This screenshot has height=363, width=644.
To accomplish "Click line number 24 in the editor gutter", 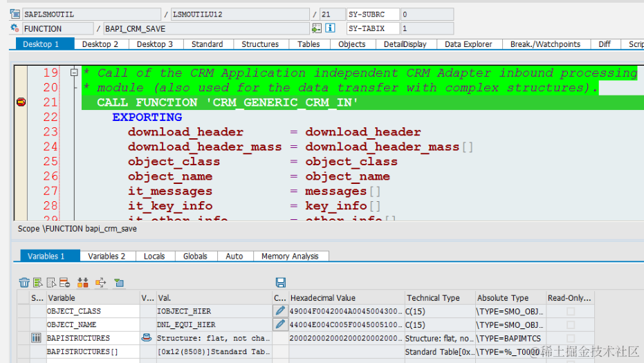I will tap(50, 147).
